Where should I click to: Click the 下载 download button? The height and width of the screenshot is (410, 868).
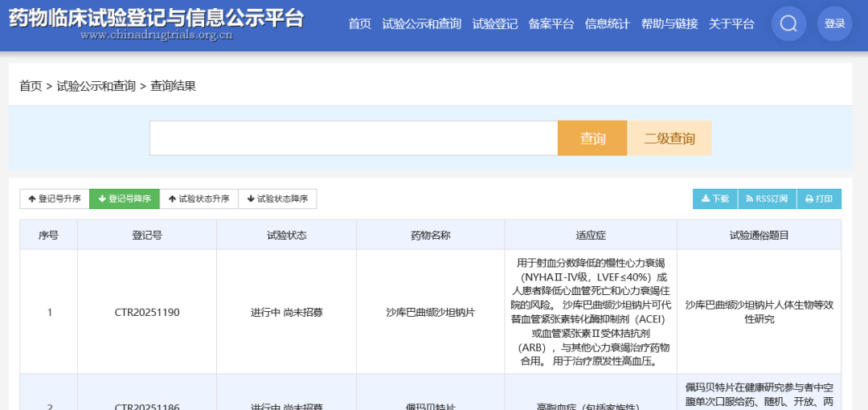pos(715,199)
